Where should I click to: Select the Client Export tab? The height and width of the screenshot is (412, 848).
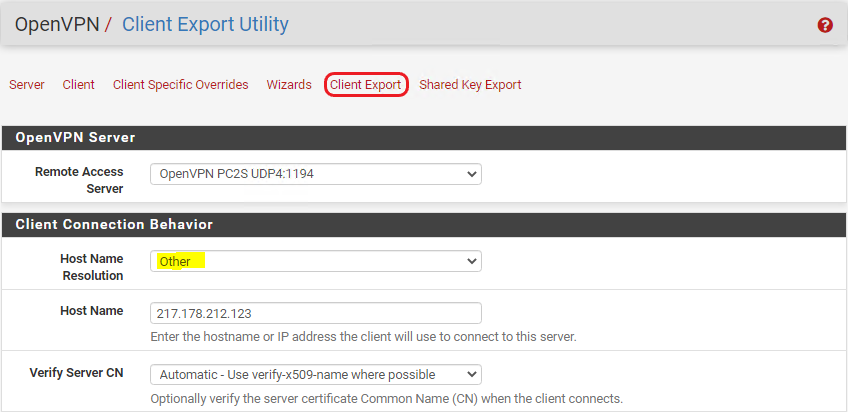(x=366, y=85)
